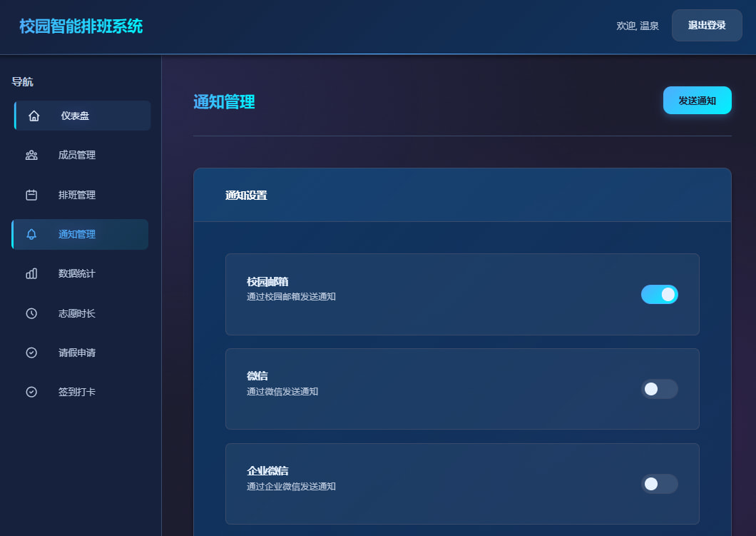Screen dimensions: 756x536
Task: Open the 请假申请 page
Action: 77,353
